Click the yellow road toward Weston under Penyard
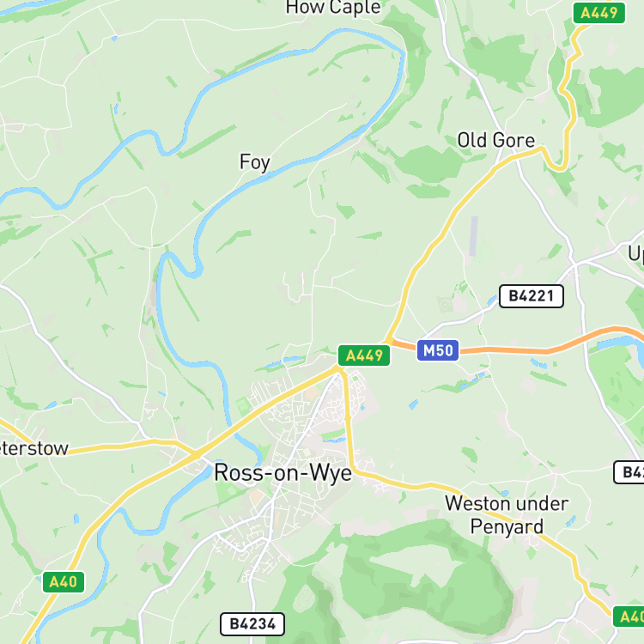Viewport: 644px width, 644px height. coord(410,485)
